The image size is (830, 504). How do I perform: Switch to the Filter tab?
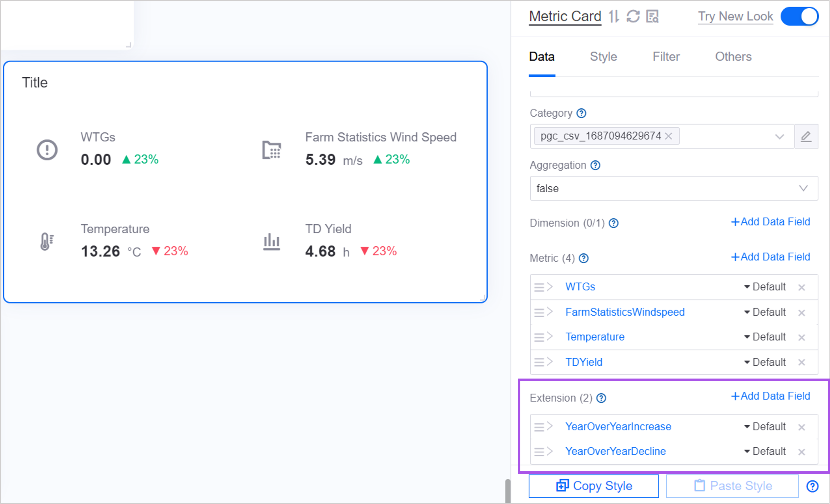click(665, 56)
